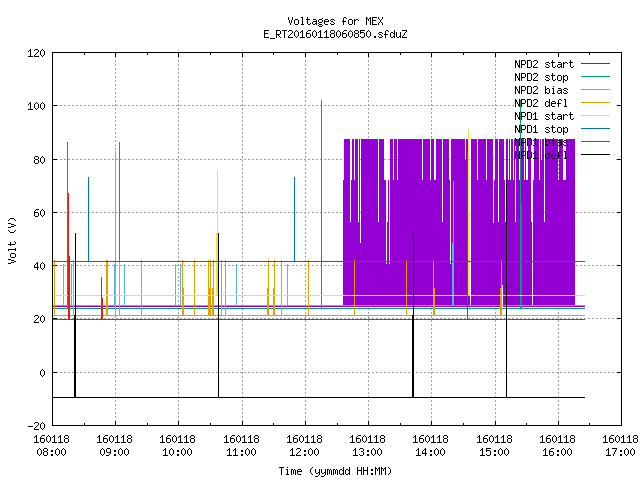Click the green NPD2 stop legend line
This screenshot has width=640, height=480.
pyautogui.click(x=595, y=77)
